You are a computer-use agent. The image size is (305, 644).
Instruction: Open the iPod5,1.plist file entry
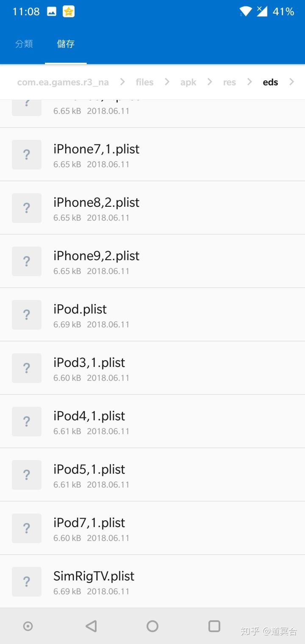(152, 475)
